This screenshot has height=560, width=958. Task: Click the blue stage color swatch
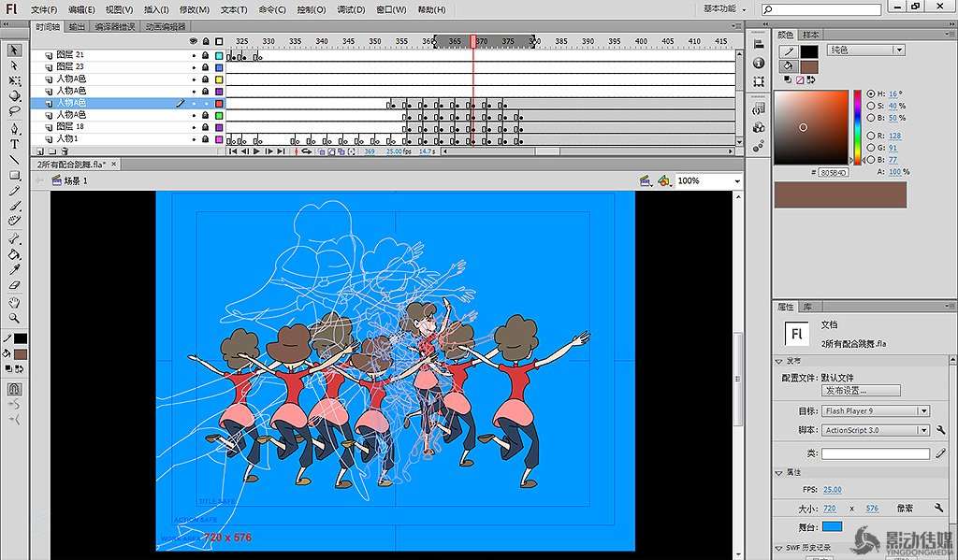tap(832, 527)
